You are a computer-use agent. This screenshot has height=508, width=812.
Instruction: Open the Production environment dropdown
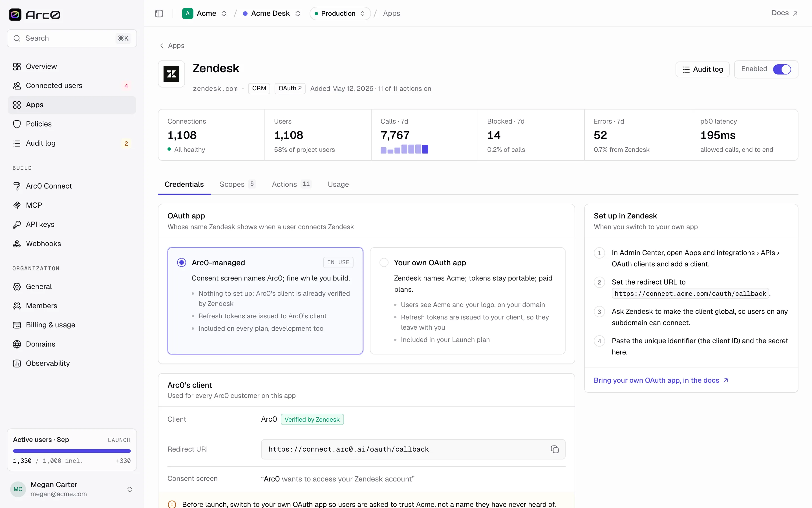click(x=340, y=14)
